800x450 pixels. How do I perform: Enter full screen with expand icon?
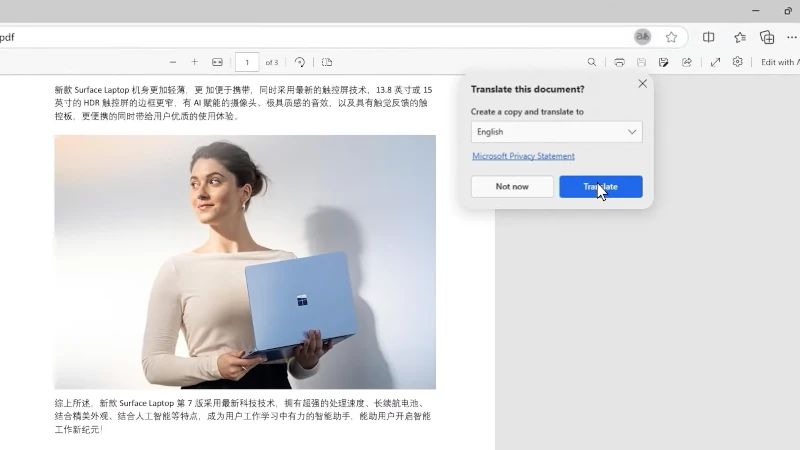[715, 62]
